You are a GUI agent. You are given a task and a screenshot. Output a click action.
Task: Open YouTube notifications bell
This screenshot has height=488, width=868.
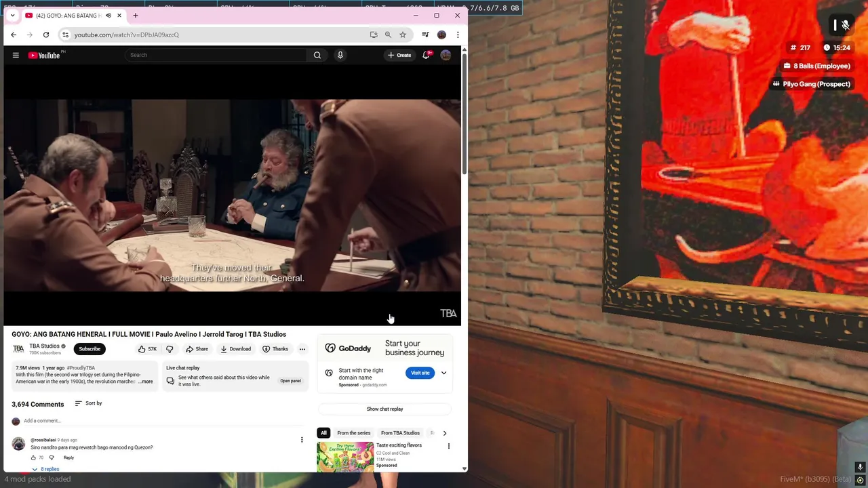[426, 55]
